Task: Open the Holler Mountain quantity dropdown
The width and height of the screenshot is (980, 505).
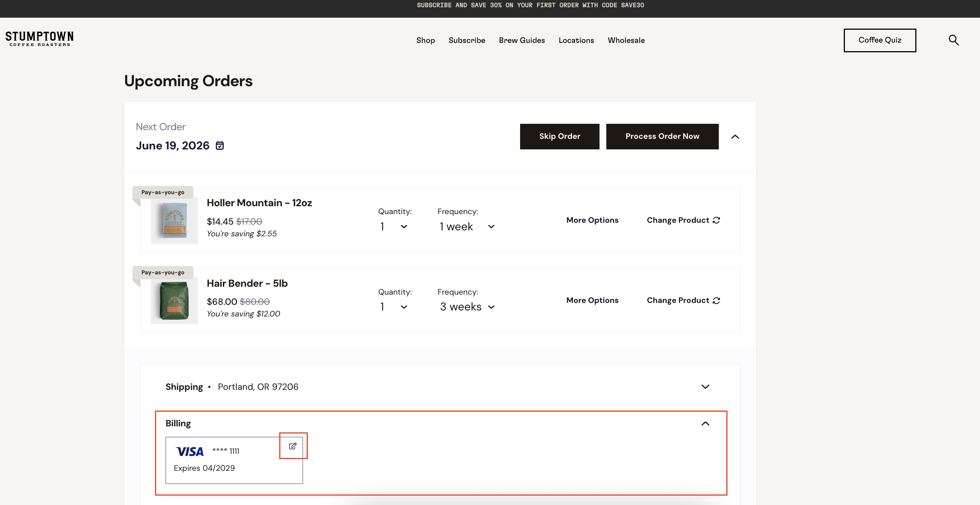Action: (x=394, y=227)
